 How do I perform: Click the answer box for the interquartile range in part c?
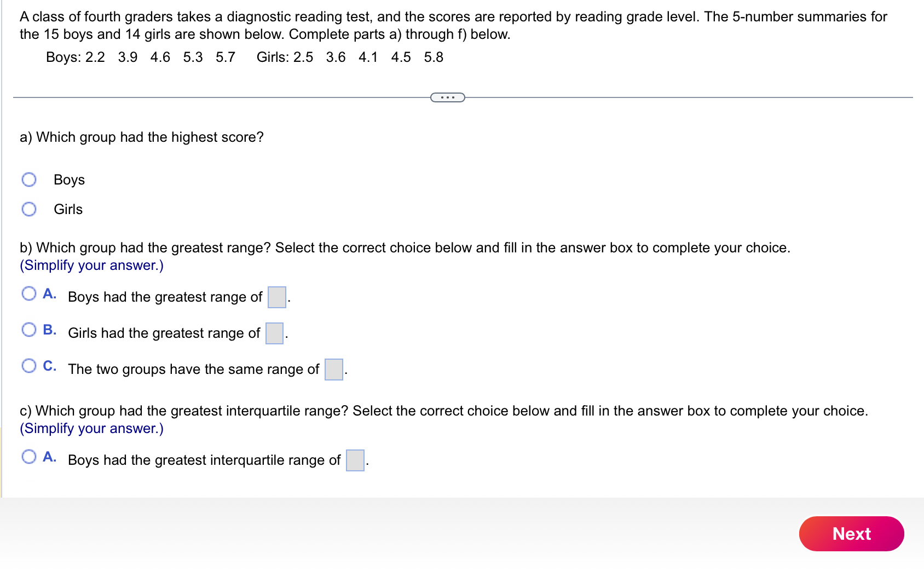click(x=354, y=462)
